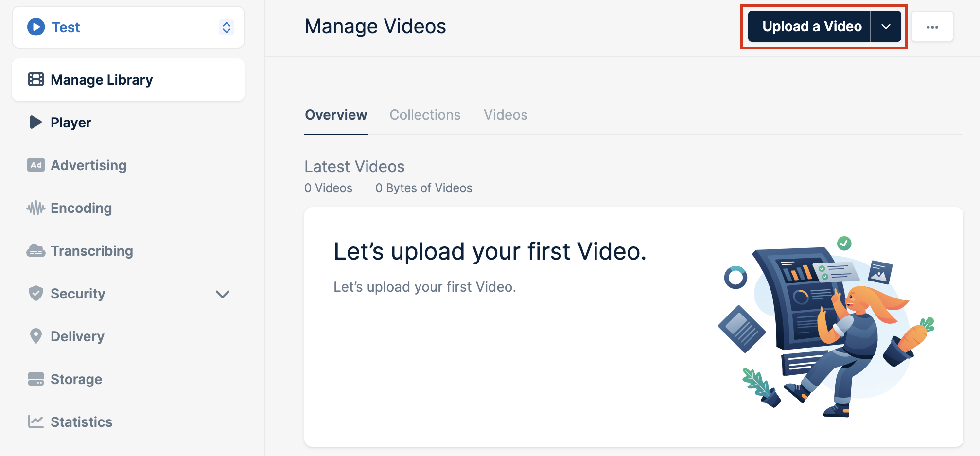Click the Delivery location pin icon
Image resolution: width=980 pixels, height=456 pixels.
coord(36,336)
